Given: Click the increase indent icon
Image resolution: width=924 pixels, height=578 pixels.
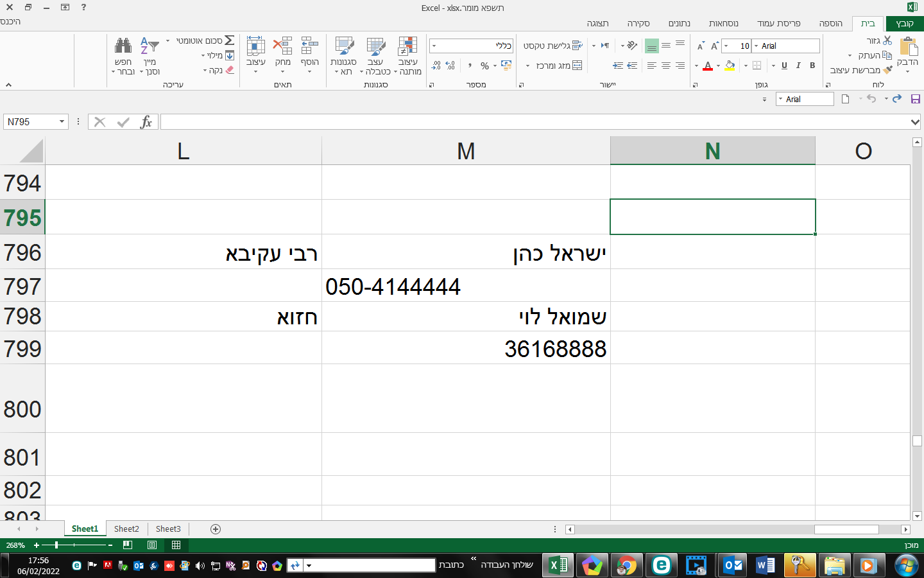Looking at the screenshot, I should pos(618,66).
